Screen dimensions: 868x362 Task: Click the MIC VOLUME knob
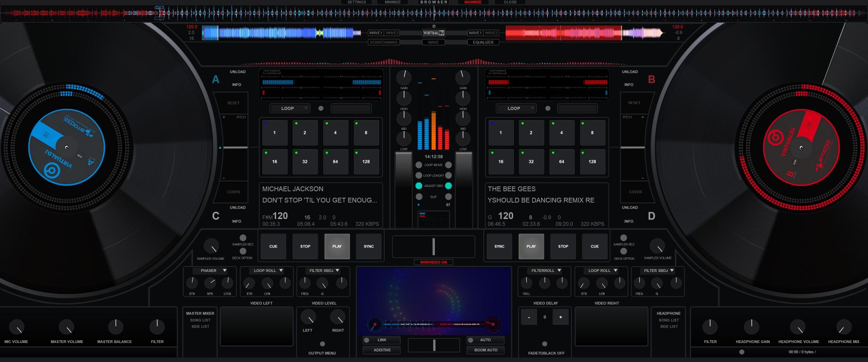pos(17,327)
